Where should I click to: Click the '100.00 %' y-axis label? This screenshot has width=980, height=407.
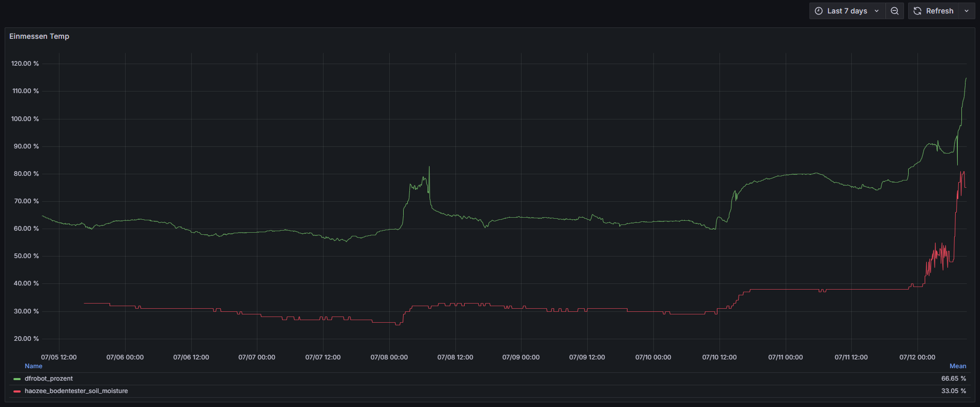(25, 119)
